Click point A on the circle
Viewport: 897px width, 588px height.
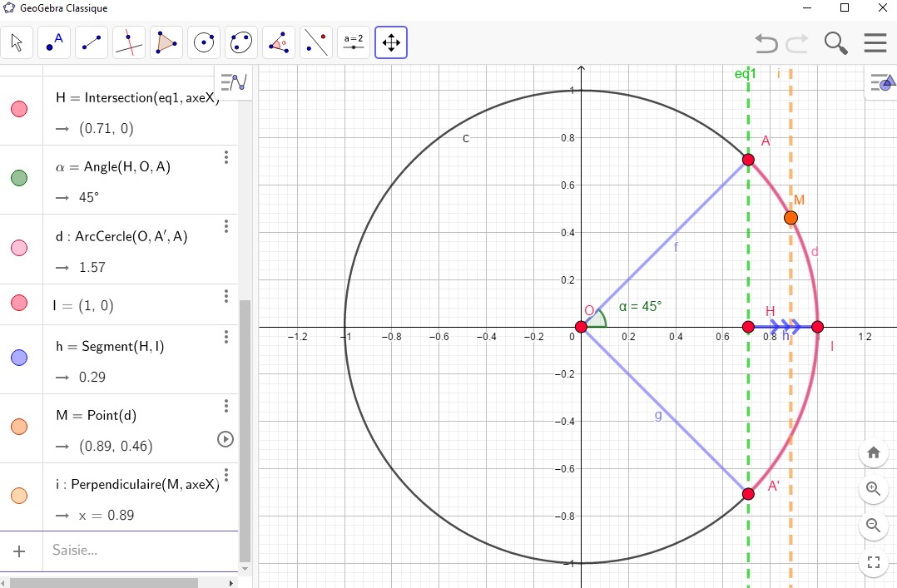click(x=748, y=160)
